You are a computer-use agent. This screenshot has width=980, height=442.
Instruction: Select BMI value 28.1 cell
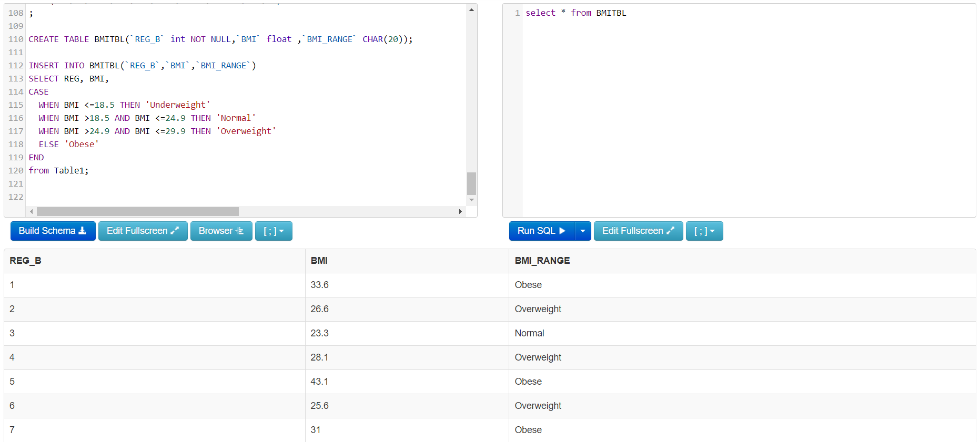pyautogui.click(x=407, y=357)
